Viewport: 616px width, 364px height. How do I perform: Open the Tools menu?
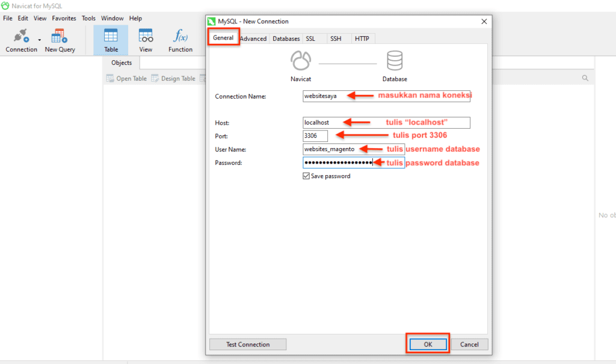coord(88,18)
